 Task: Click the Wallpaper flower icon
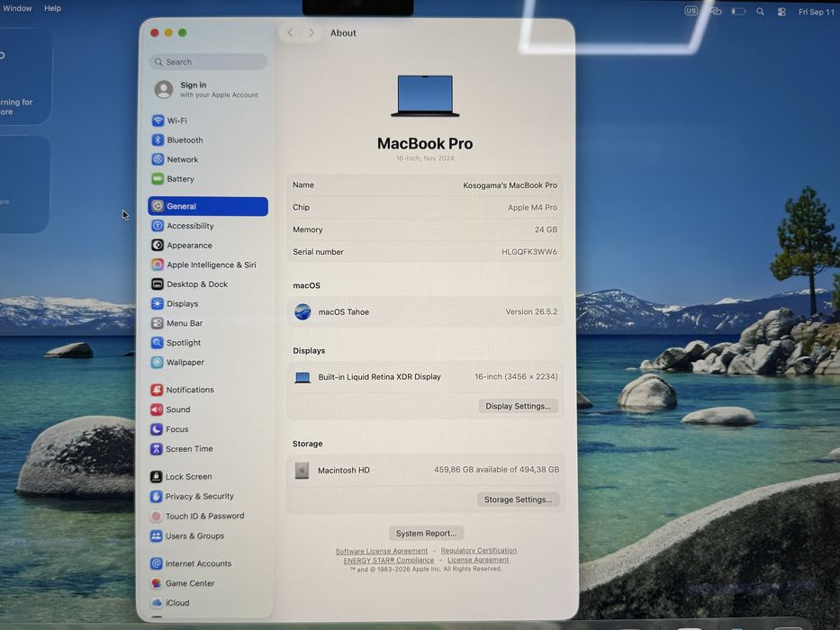point(157,362)
